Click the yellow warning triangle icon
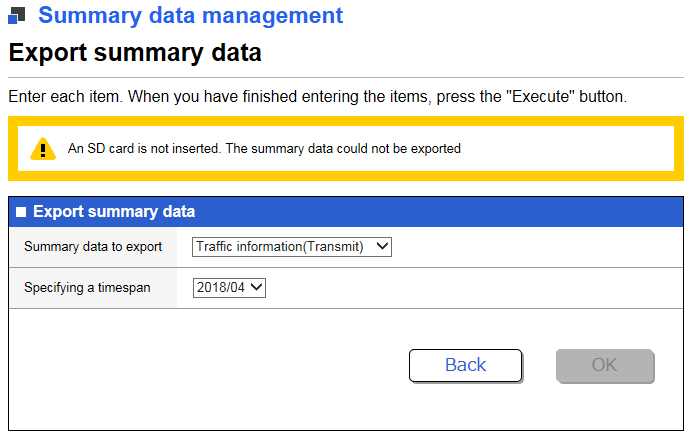 (42, 149)
